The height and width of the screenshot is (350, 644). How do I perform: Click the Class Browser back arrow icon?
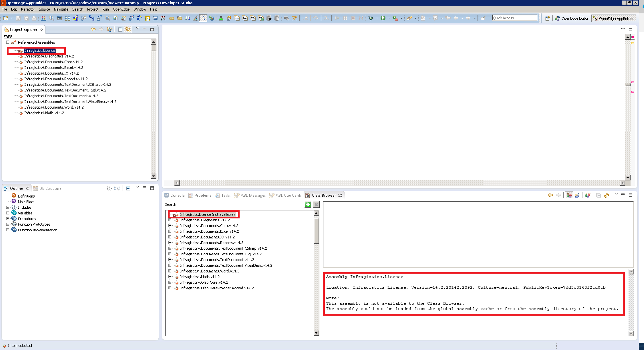point(550,195)
